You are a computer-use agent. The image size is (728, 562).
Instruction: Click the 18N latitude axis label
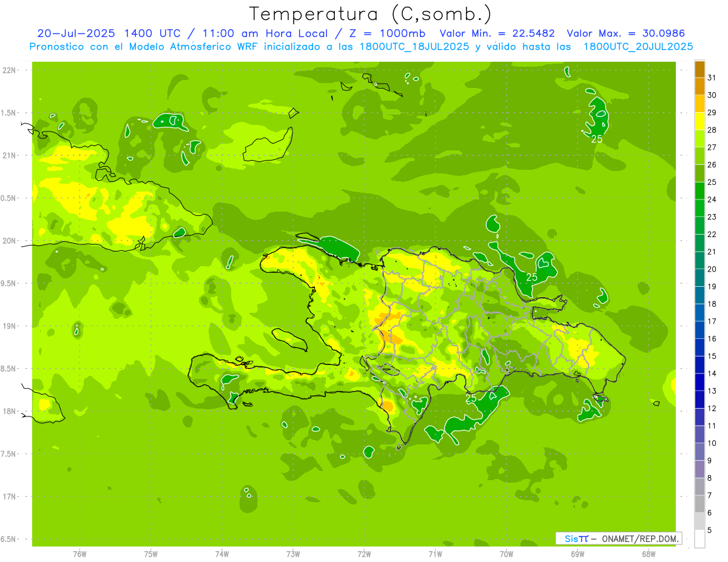click(8, 412)
